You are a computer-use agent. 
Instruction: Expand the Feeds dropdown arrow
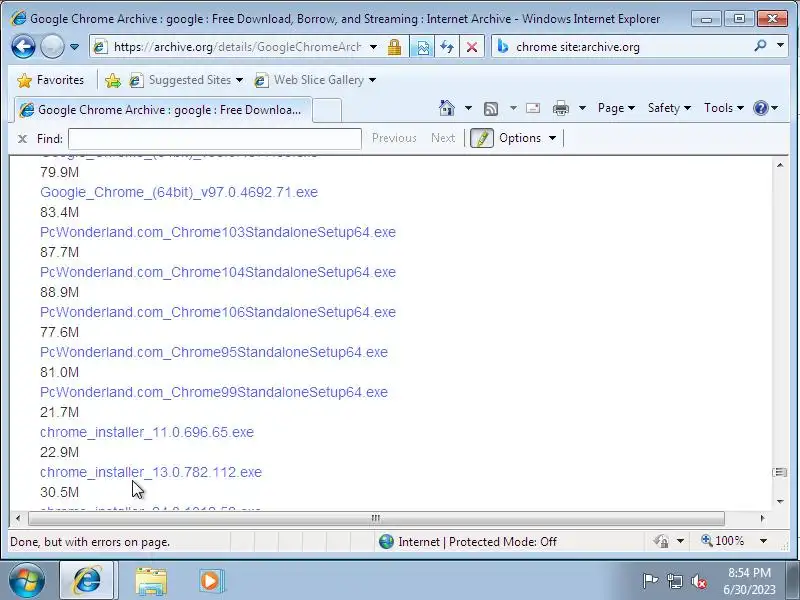[513, 108]
